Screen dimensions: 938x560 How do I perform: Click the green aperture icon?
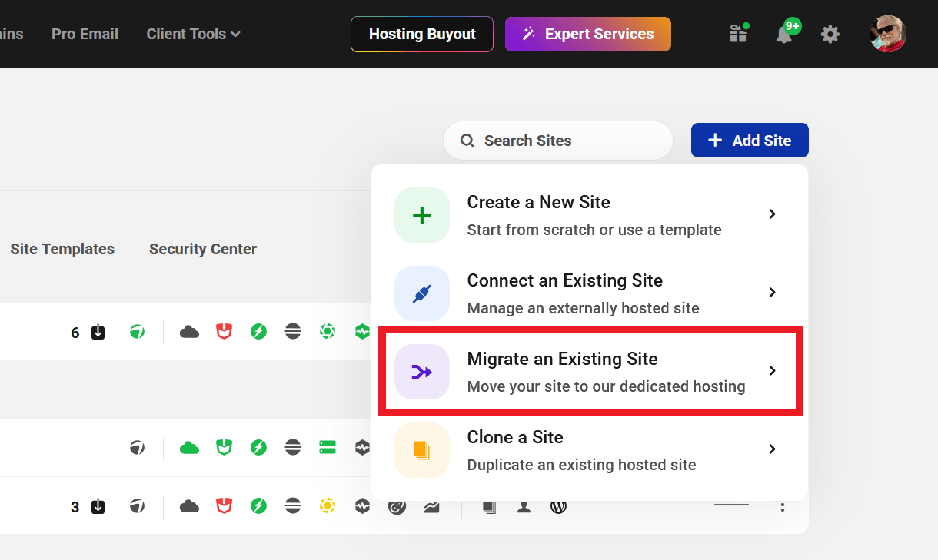328,332
